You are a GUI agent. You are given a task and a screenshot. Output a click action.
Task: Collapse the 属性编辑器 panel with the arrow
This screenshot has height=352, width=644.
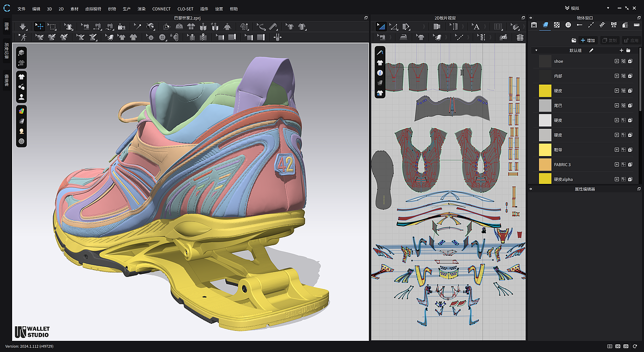coord(531,189)
